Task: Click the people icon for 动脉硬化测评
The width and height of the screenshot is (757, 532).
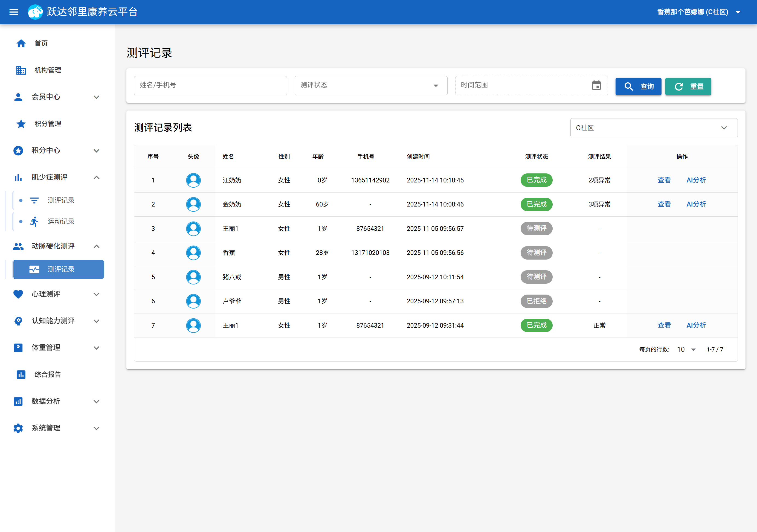Action: point(18,246)
